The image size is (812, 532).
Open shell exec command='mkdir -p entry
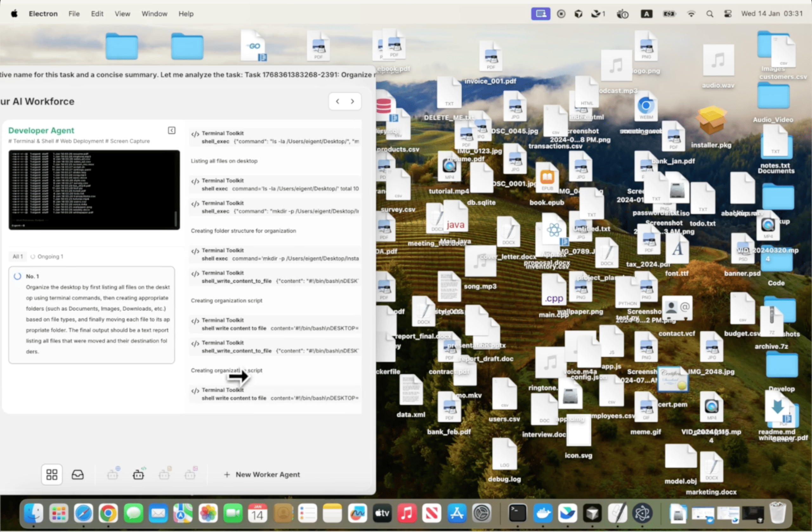(275, 254)
